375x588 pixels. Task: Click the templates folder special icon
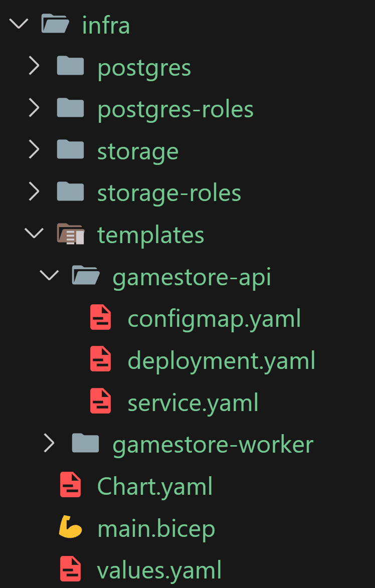pyautogui.click(x=70, y=234)
